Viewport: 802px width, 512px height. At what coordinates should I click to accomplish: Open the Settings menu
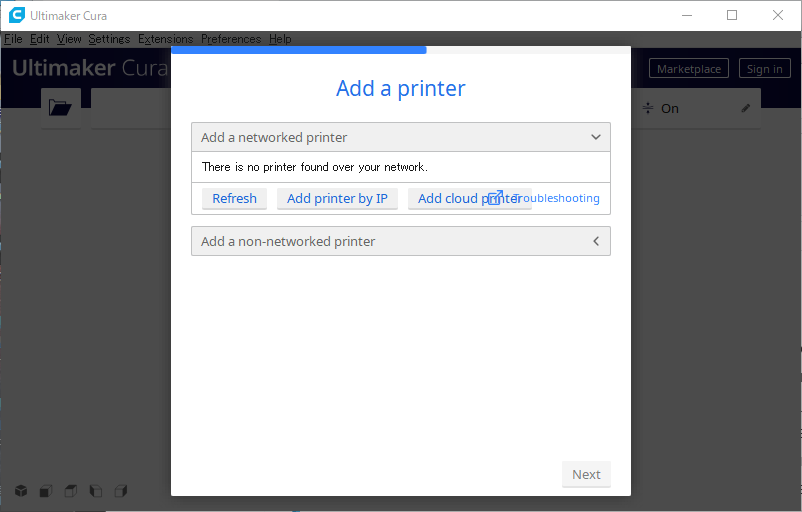click(109, 39)
